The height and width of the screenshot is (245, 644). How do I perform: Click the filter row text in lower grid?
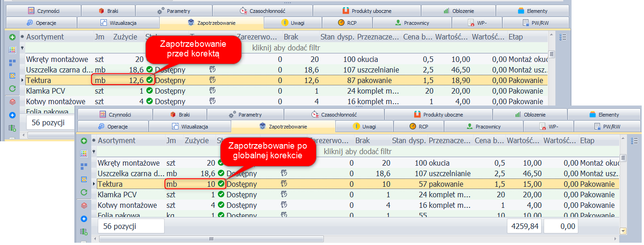(357, 151)
